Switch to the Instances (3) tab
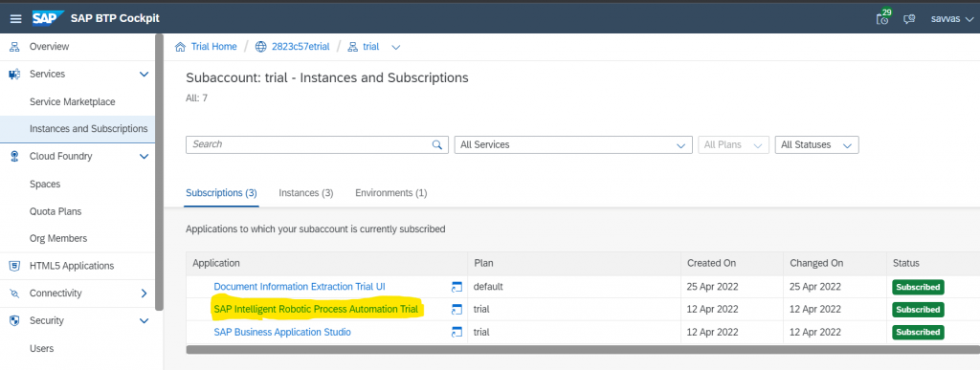 click(306, 193)
